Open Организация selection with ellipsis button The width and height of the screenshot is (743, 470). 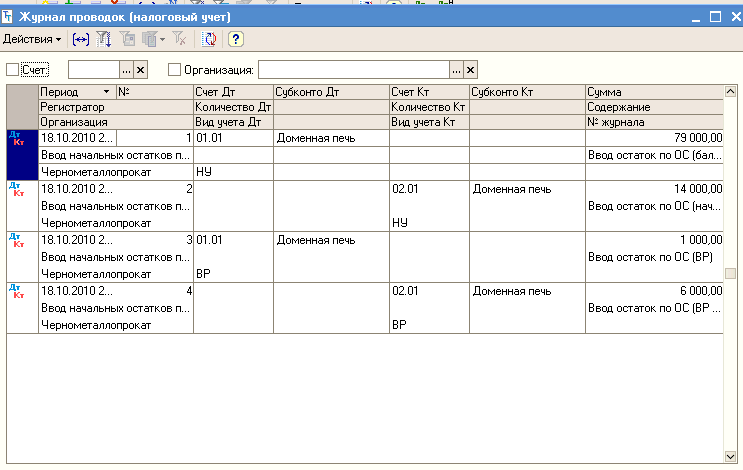(x=456, y=70)
